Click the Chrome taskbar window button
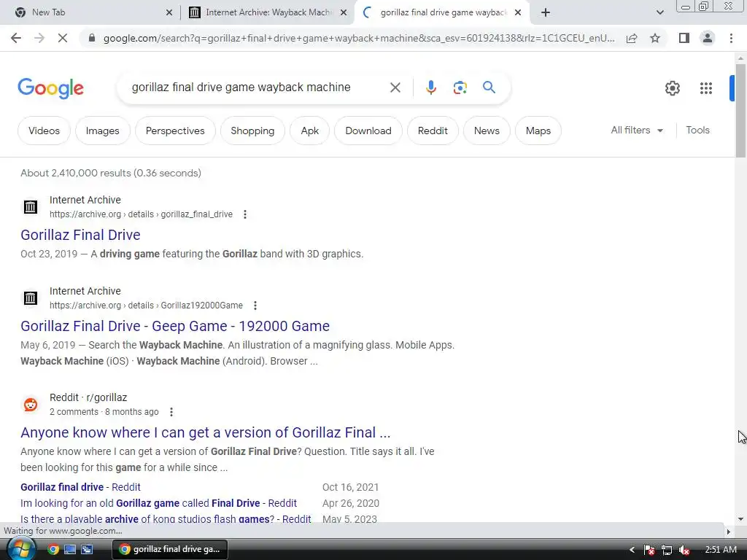 coord(169,549)
